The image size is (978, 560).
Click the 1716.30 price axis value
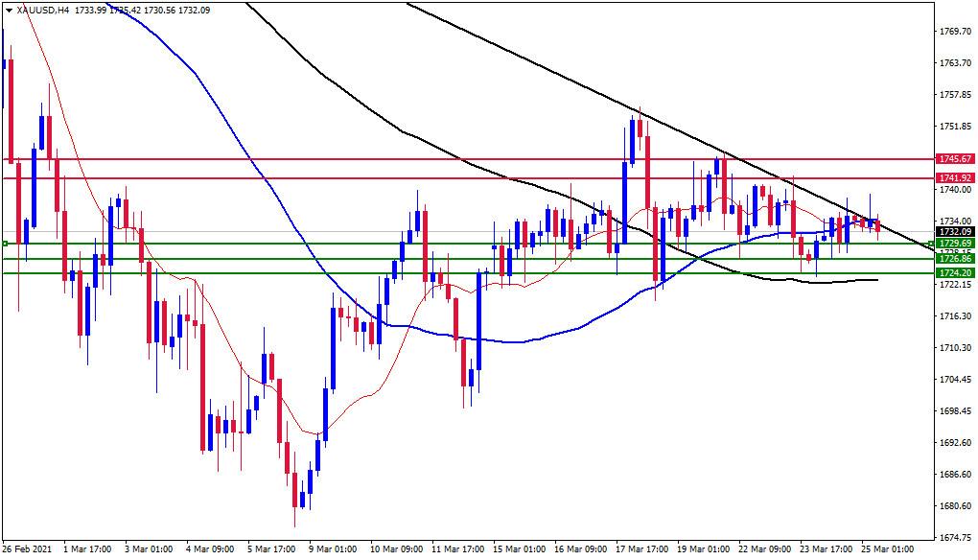[x=956, y=316]
